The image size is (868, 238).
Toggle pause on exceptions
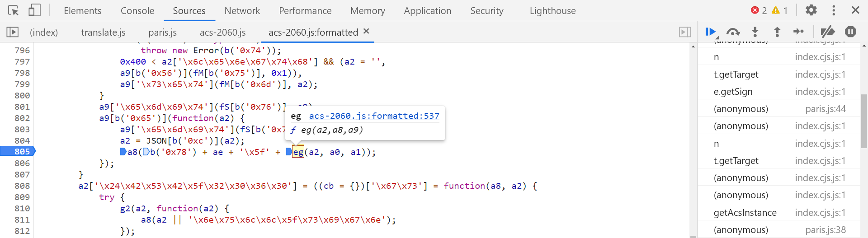click(850, 32)
